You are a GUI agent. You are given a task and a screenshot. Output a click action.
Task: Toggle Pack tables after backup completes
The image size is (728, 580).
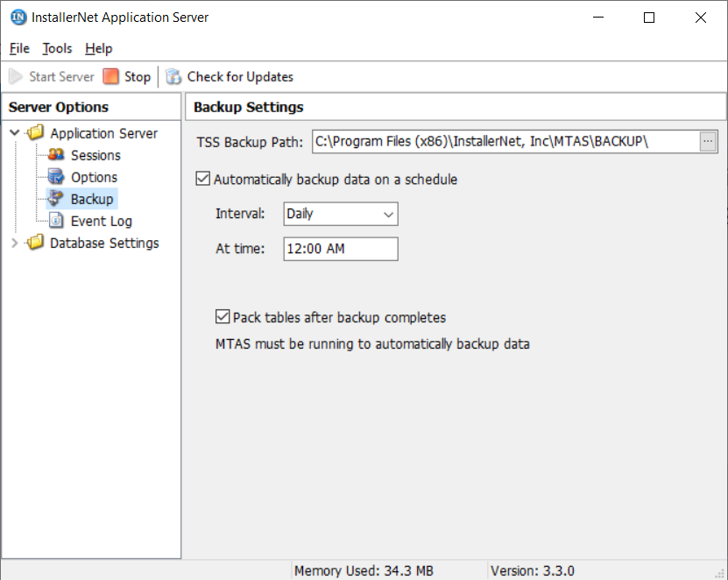(x=223, y=316)
